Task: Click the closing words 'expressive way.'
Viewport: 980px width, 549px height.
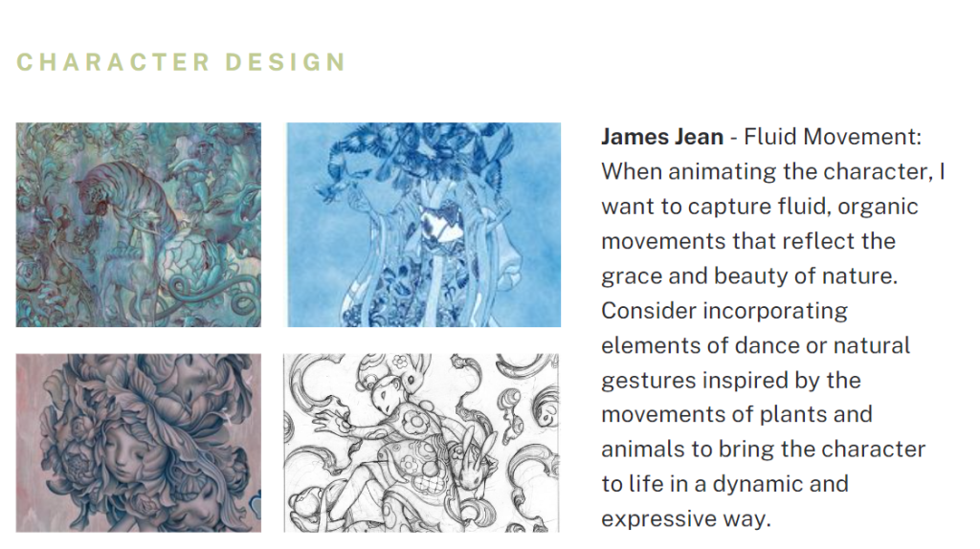Action: tap(686, 519)
